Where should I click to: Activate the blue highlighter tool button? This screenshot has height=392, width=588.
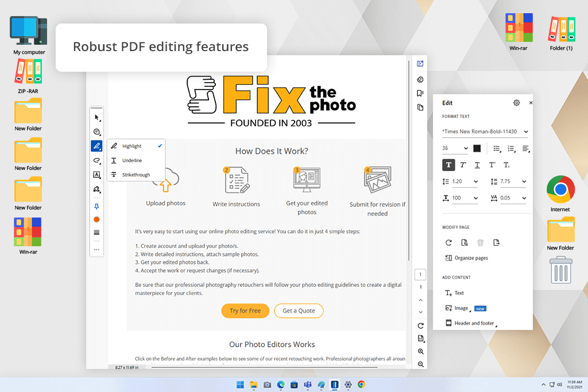96,146
